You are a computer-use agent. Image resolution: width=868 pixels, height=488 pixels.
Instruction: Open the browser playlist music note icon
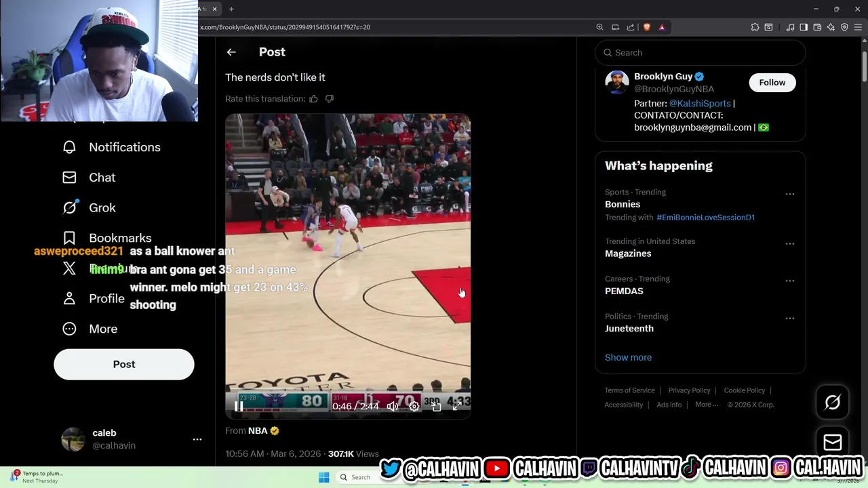coord(790,27)
